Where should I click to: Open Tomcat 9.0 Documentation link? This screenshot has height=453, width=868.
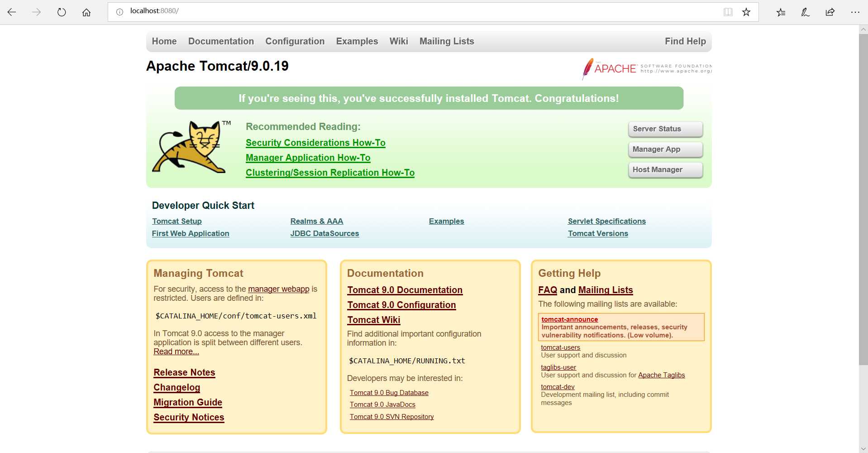(405, 290)
